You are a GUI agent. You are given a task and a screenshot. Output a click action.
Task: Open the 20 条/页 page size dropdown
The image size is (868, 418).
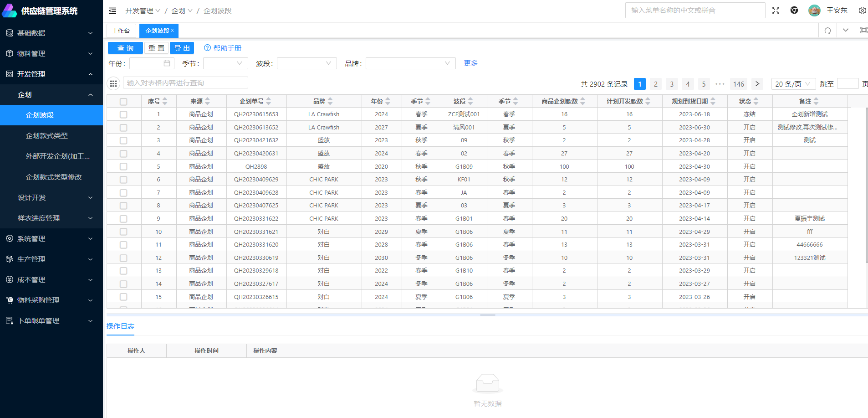point(793,84)
